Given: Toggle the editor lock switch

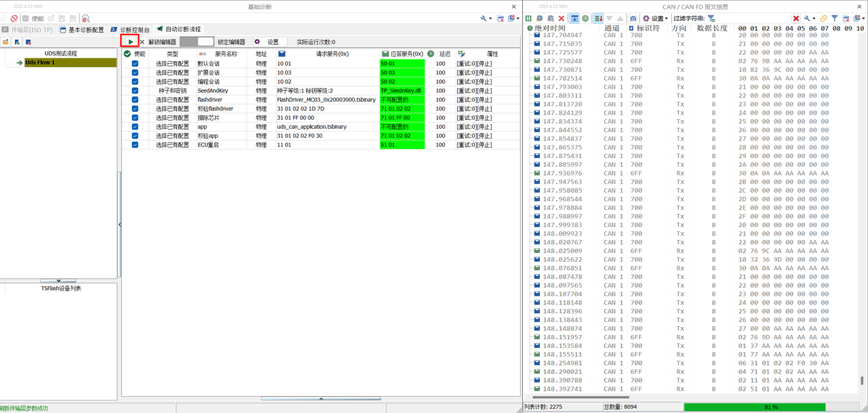Looking at the screenshot, I should coord(197,42).
